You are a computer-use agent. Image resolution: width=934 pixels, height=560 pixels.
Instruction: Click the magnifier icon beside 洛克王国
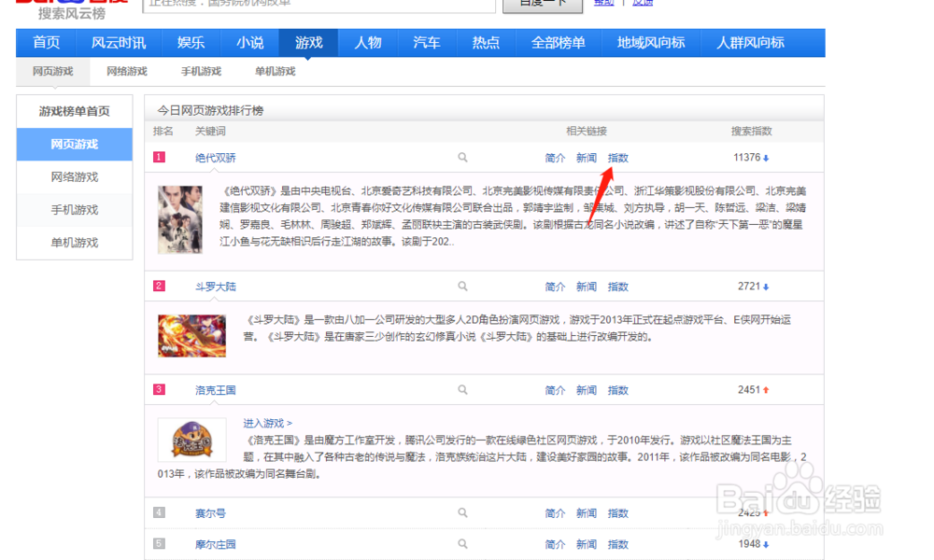click(462, 389)
